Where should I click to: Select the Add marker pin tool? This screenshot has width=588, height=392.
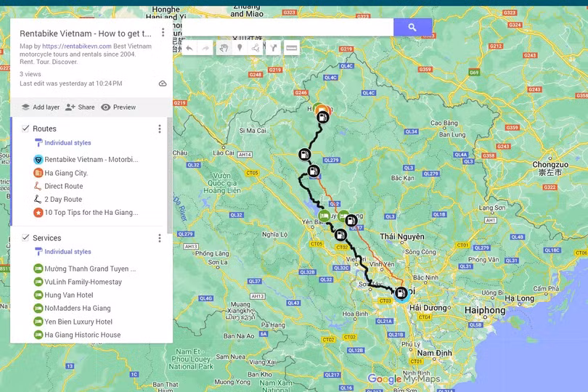[x=240, y=48]
